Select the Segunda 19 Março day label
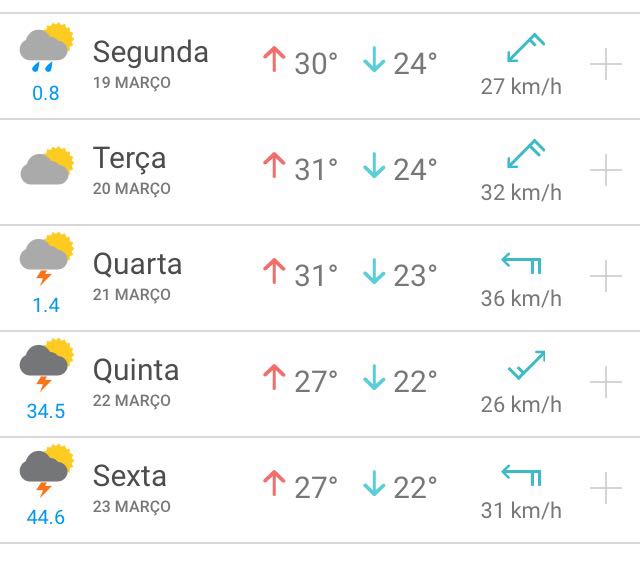This screenshot has height=562, width=640. pyautogui.click(x=150, y=63)
